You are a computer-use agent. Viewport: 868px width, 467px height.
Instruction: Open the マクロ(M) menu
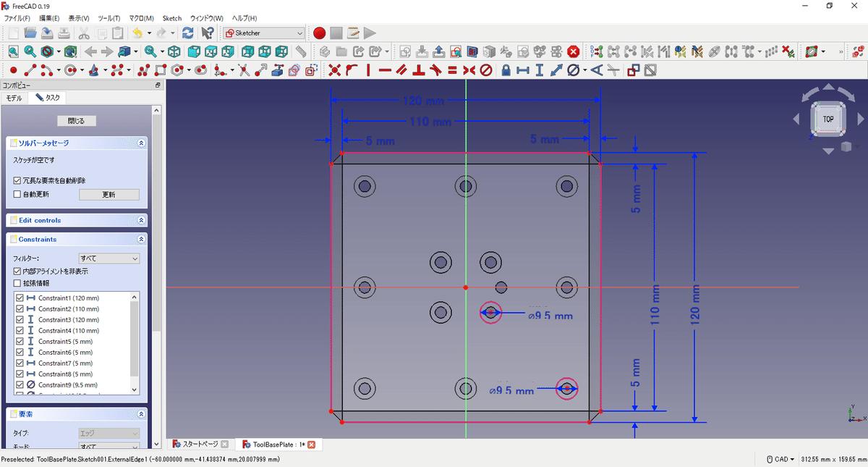coord(141,18)
